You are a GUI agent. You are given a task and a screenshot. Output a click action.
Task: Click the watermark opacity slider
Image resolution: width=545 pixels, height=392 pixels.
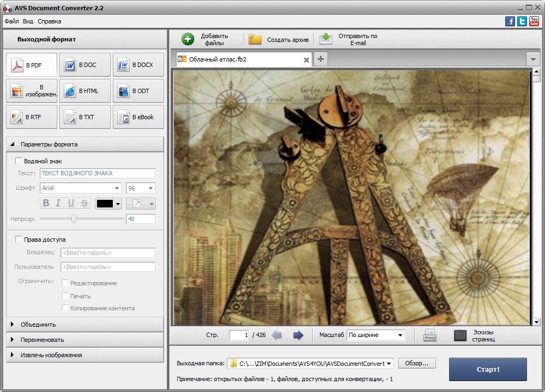pyautogui.click(x=74, y=219)
